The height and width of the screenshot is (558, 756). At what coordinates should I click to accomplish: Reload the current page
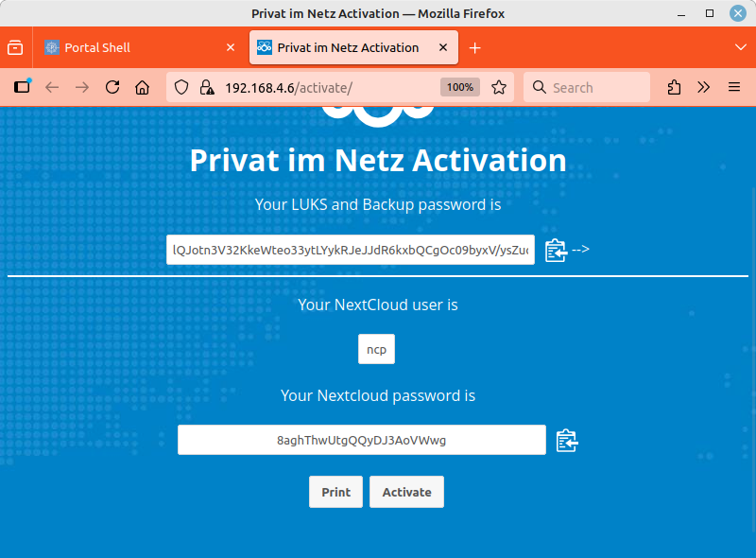point(112,88)
